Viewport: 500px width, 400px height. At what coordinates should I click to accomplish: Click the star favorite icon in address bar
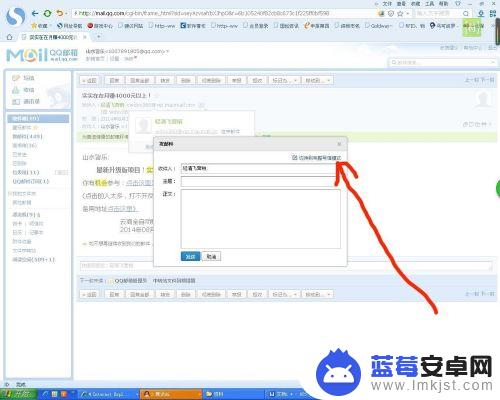pyautogui.click(x=400, y=13)
